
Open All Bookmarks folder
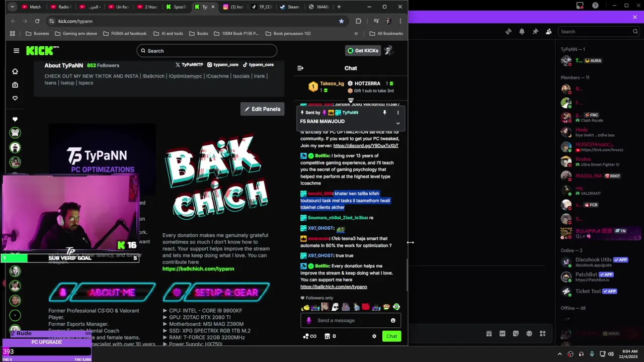[x=386, y=34]
